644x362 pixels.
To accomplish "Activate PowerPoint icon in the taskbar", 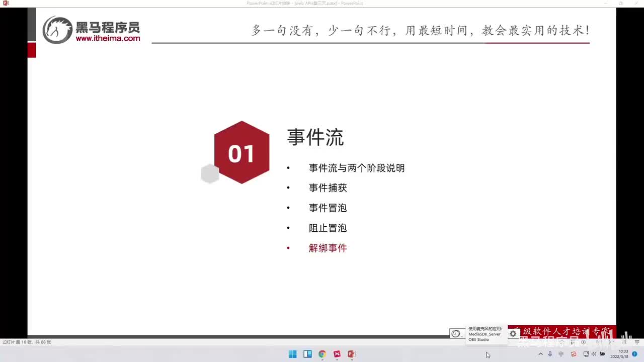I will pos(352,354).
